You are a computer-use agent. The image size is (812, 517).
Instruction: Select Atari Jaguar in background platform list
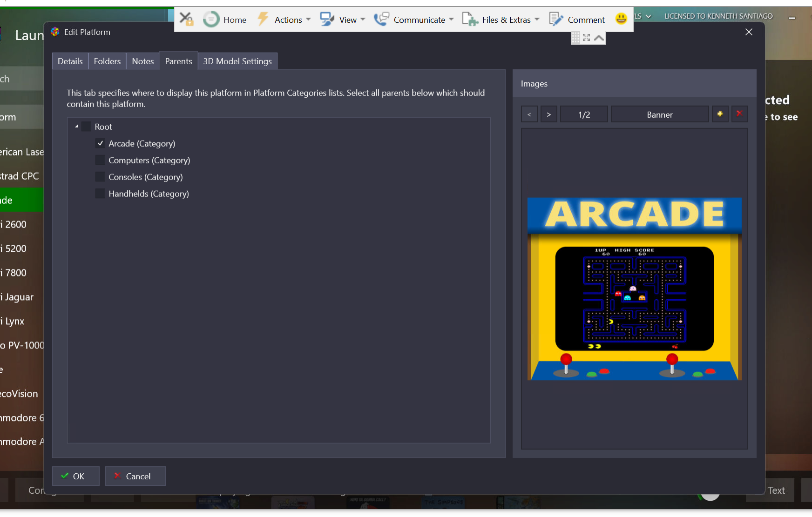click(x=21, y=297)
